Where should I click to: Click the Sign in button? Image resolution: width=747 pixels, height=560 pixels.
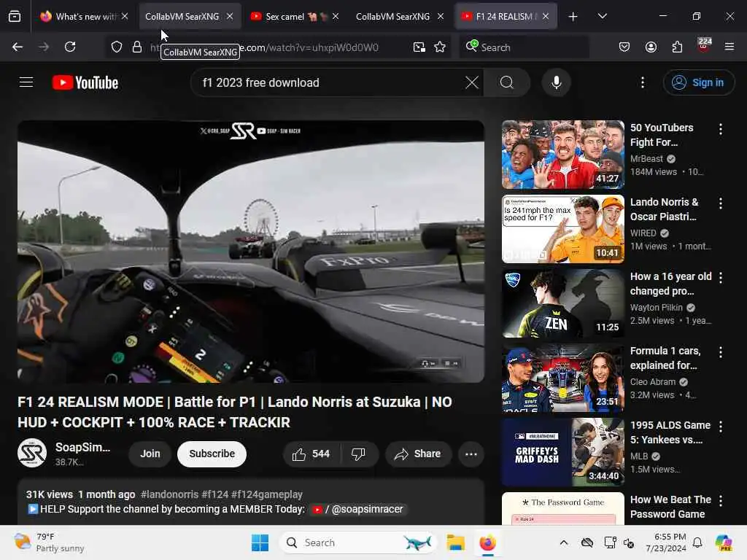coord(698,82)
